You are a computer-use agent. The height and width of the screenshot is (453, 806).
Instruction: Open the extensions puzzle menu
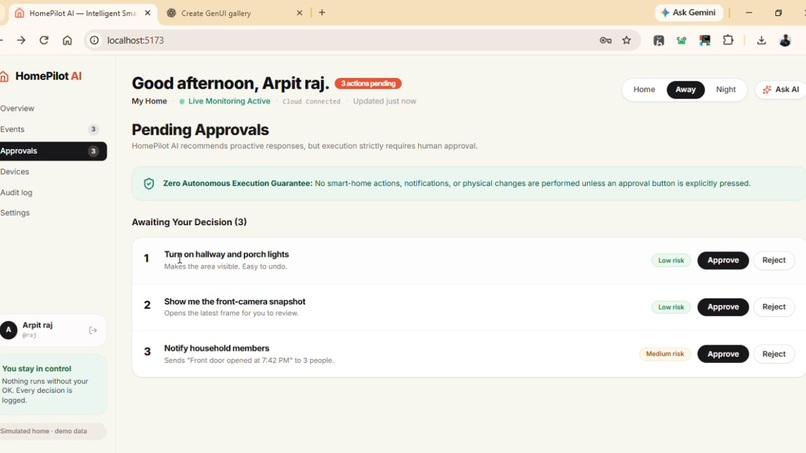[x=728, y=40]
